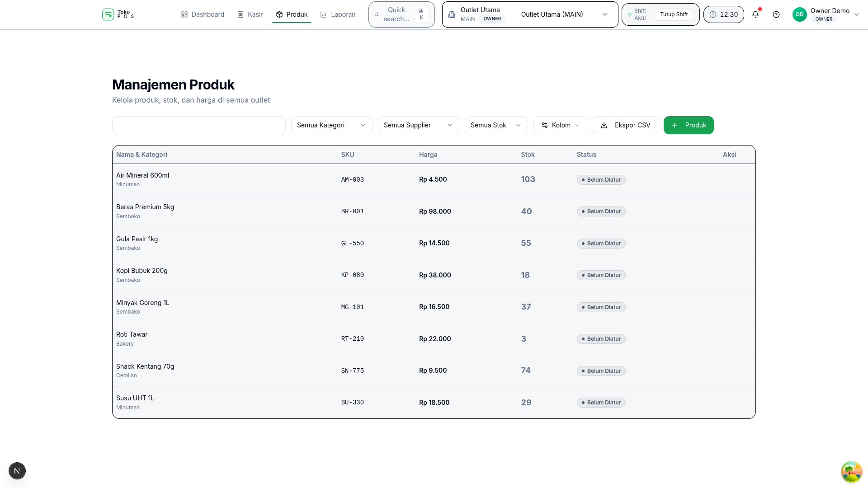Viewport: 868px width, 488px height.
Task: Click the Toko POS logo icon
Action: (108, 14)
